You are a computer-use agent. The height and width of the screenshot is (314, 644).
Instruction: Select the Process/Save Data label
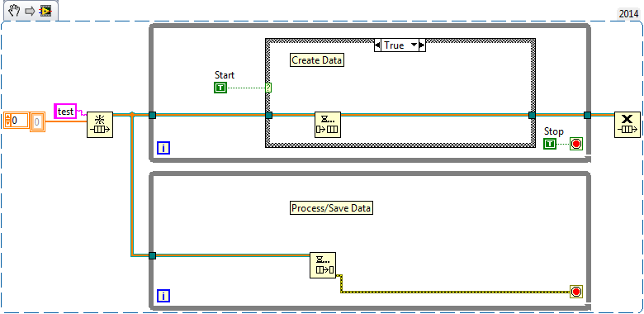pyautogui.click(x=331, y=208)
